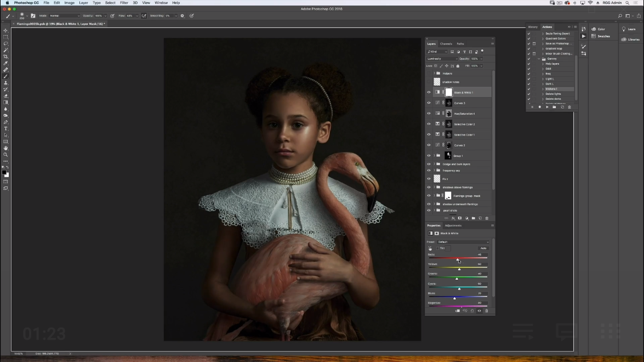Select the Hue/Saturation 4 layer
Image resolution: width=644 pixels, height=362 pixels.
[x=464, y=114]
